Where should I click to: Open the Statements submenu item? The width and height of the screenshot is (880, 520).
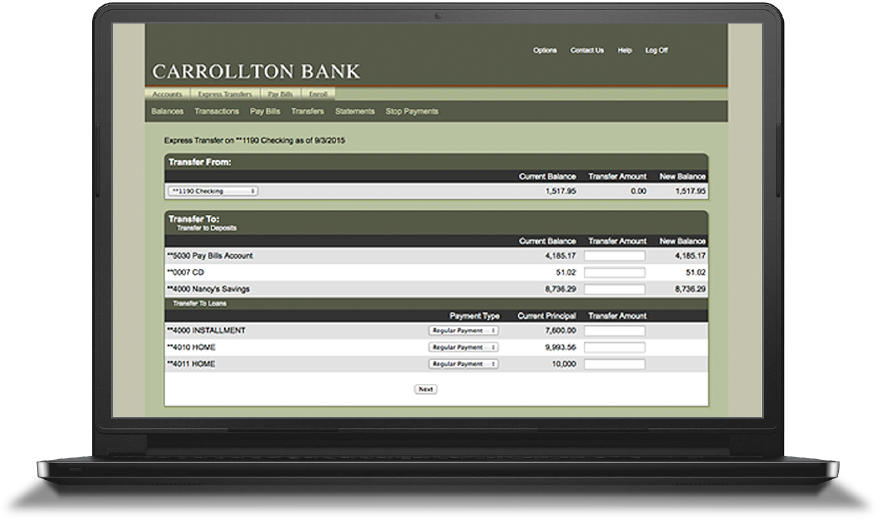click(x=355, y=112)
